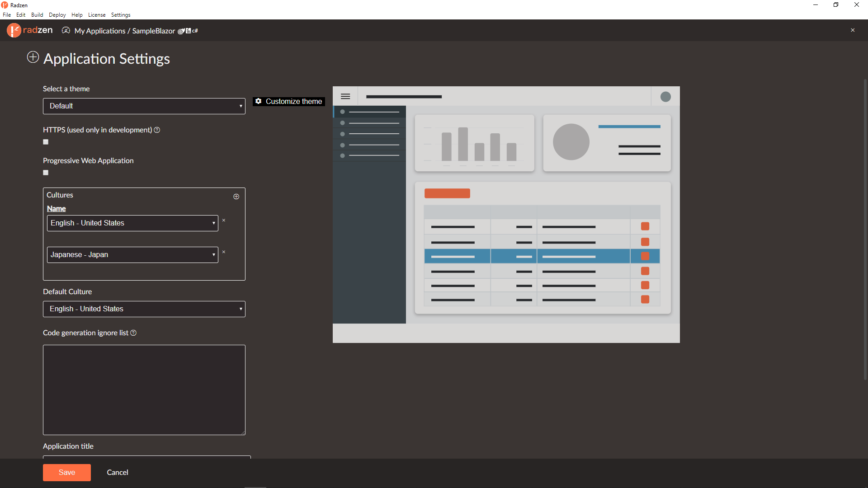
Task: Click the Application title input field
Action: (x=147, y=457)
